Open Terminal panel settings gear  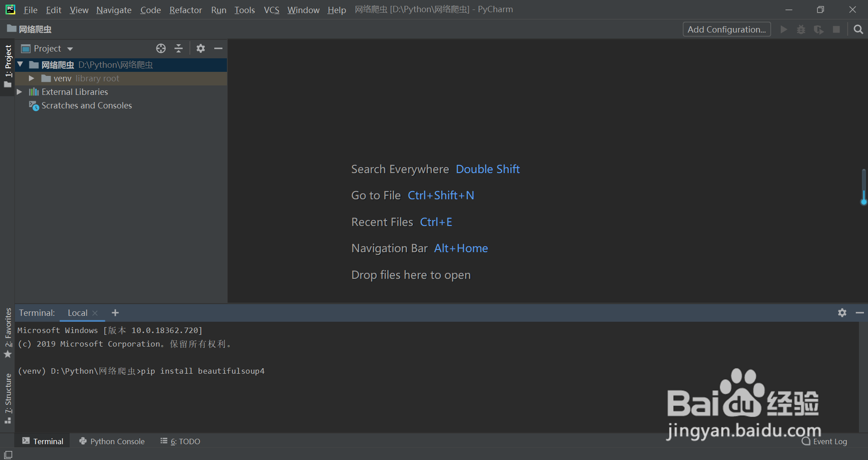pyautogui.click(x=842, y=313)
